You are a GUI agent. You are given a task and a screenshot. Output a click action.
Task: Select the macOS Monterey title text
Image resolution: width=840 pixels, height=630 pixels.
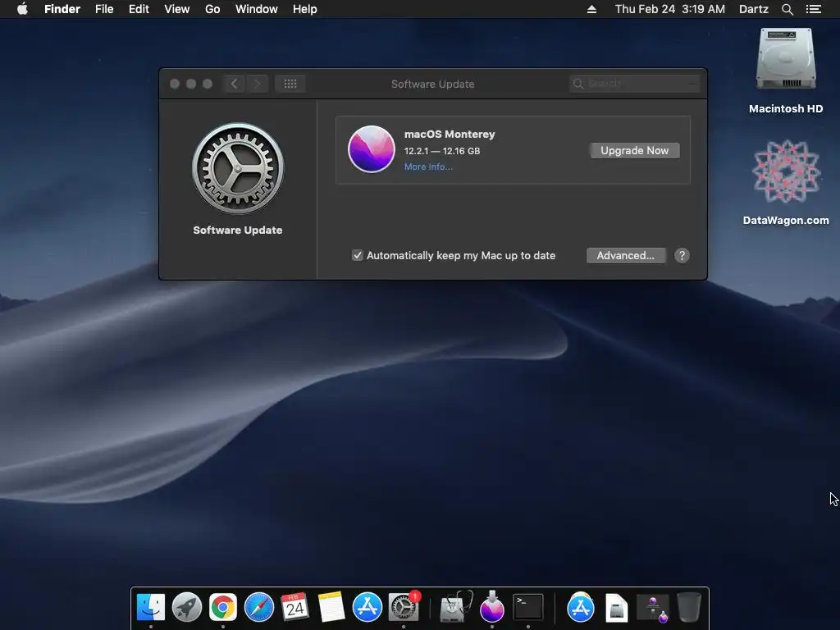tap(450, 134)
